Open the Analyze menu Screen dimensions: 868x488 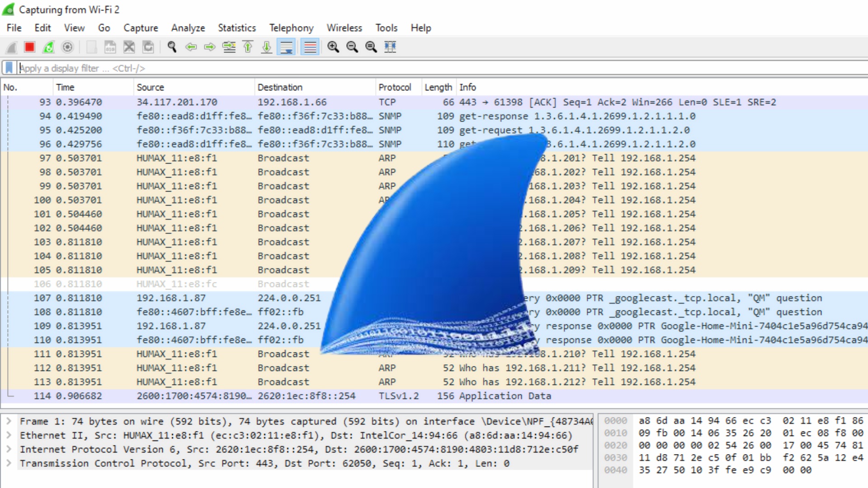tap(188, 28)
